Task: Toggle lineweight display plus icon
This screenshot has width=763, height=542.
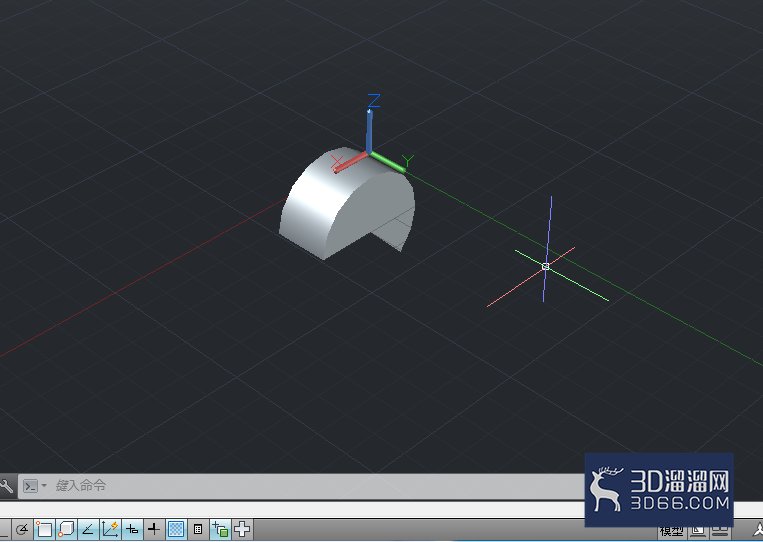Action: (154, 529)
